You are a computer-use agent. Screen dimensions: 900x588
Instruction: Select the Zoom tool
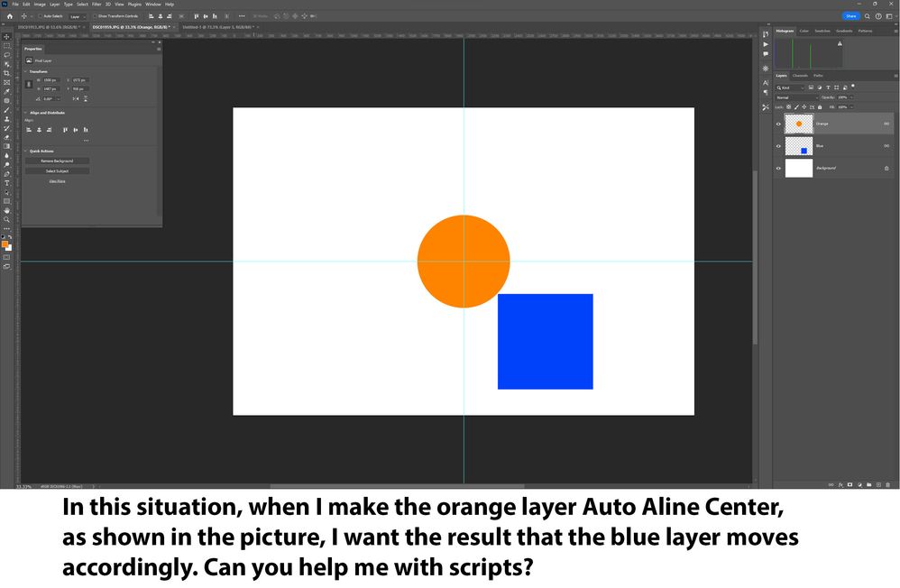pos(6,218)
